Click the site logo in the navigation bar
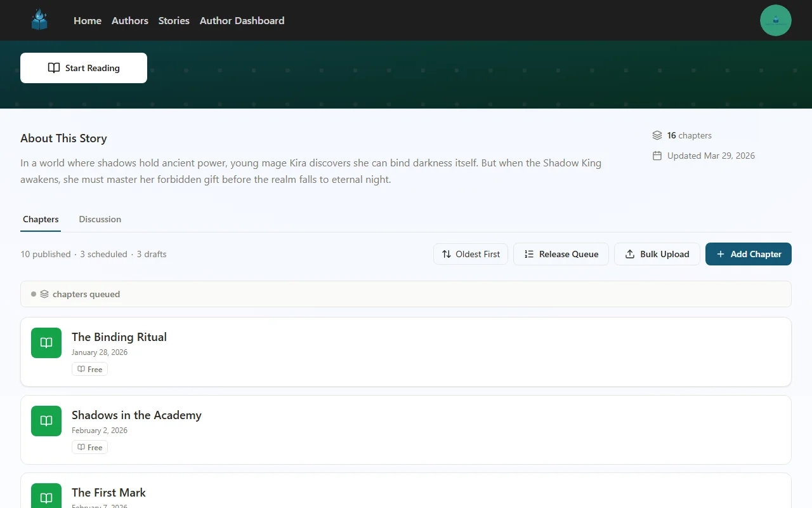This screenshot has width=812, height=508. (x=39, y=20)
